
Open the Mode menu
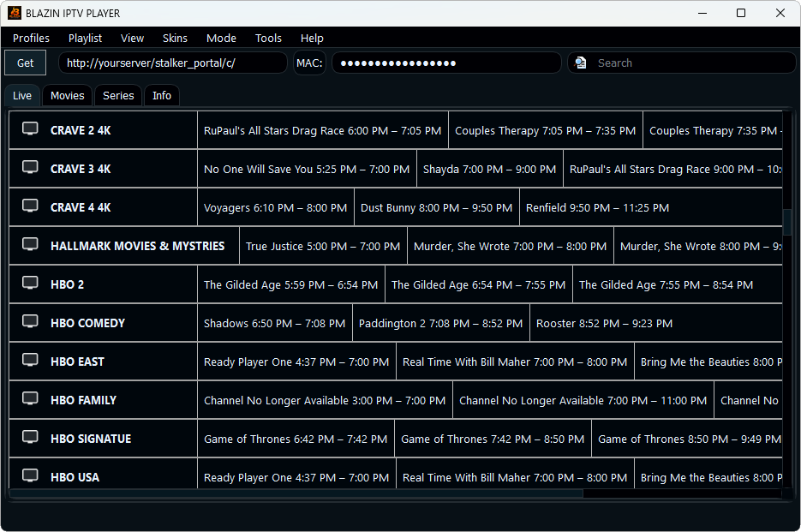tap(221, 39)
